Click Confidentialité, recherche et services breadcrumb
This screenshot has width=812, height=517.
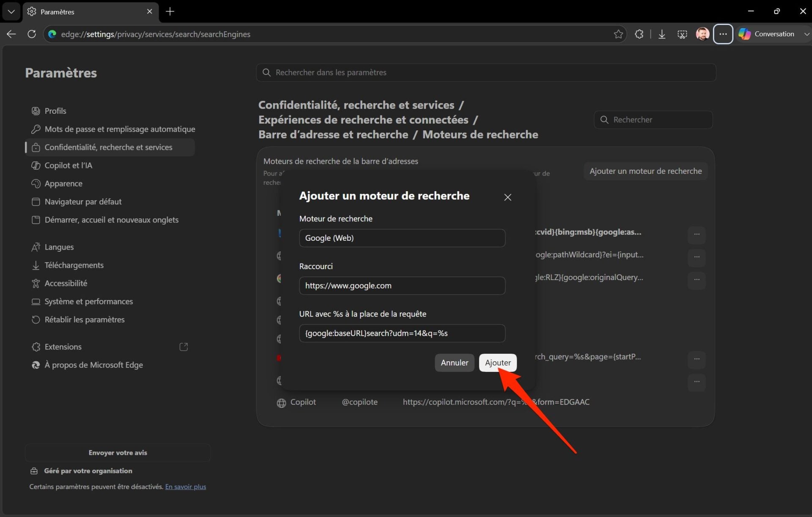pyautogui.click(x=356, y=105)
